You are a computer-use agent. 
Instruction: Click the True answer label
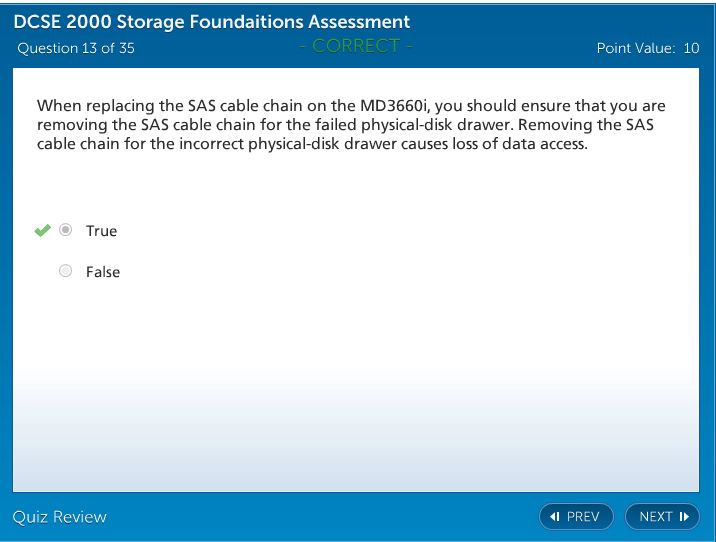tap(101, 231)
